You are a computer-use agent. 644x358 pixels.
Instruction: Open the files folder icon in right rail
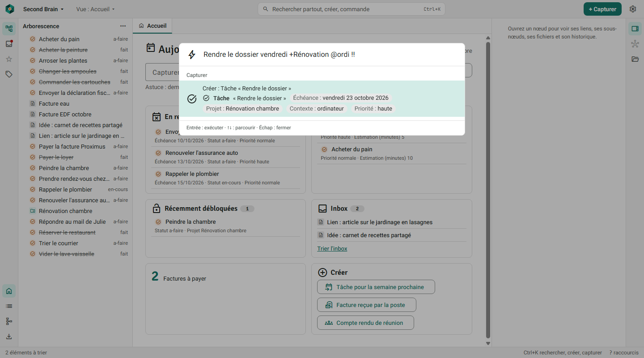pos(635,59)
